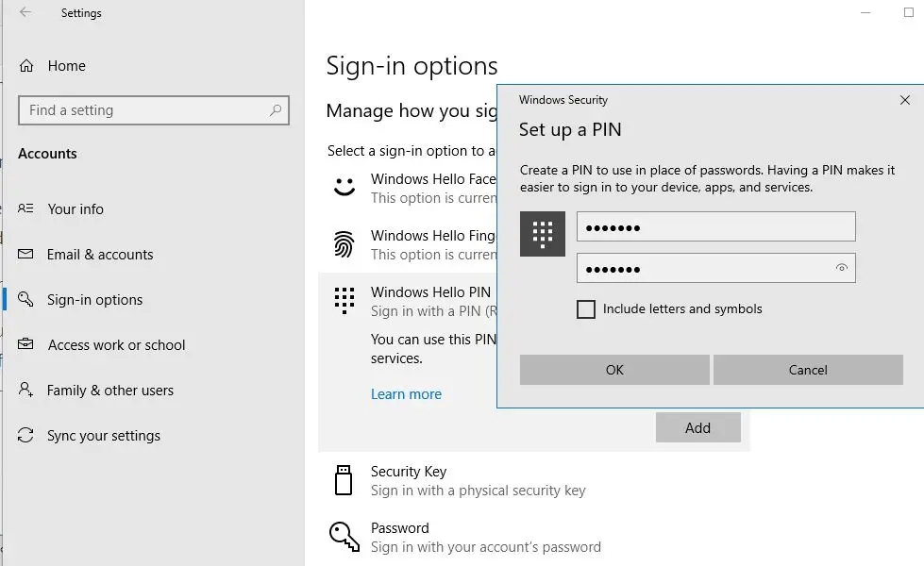Click the Home house icon
Screen dimensions: 924x566
click(26, 66)
